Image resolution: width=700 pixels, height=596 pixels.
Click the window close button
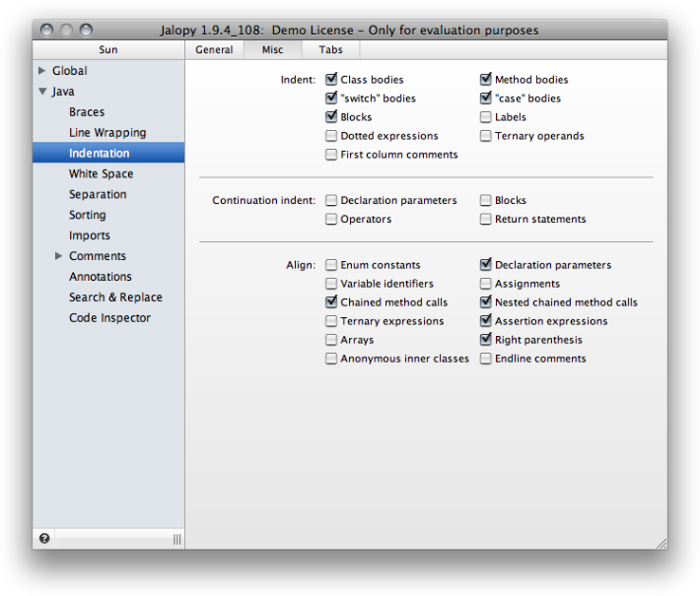click(x=47, y=30)
